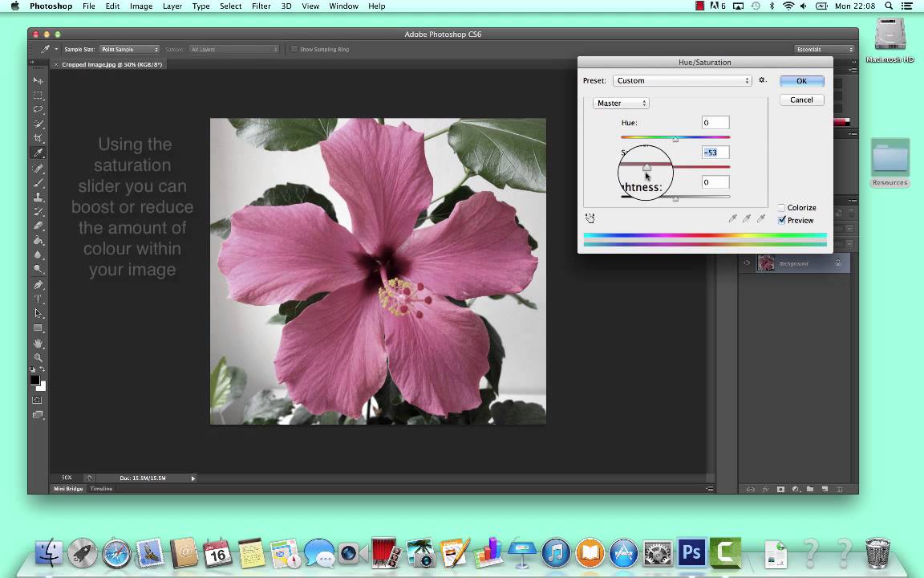Open the Sample Size dropdown
924x578 pixels.
[x=129, y=50]
